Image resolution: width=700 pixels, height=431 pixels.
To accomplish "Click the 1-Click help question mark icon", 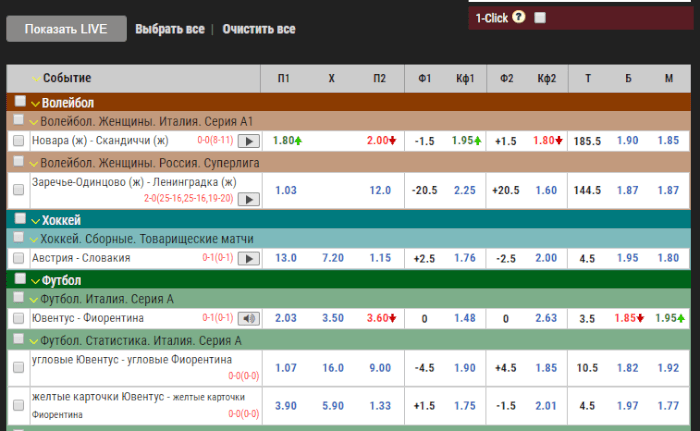I will (x=518, y=17).
